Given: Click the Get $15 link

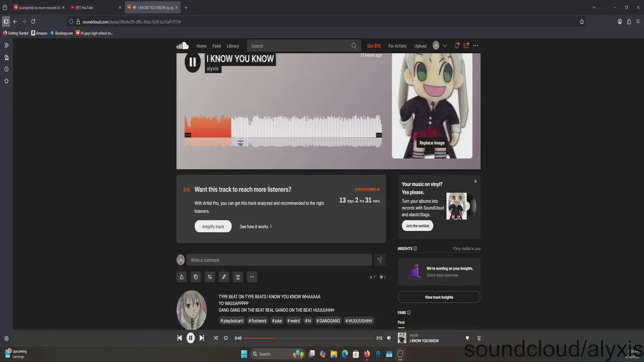Looking at the screenshot, I should [374, 46].
